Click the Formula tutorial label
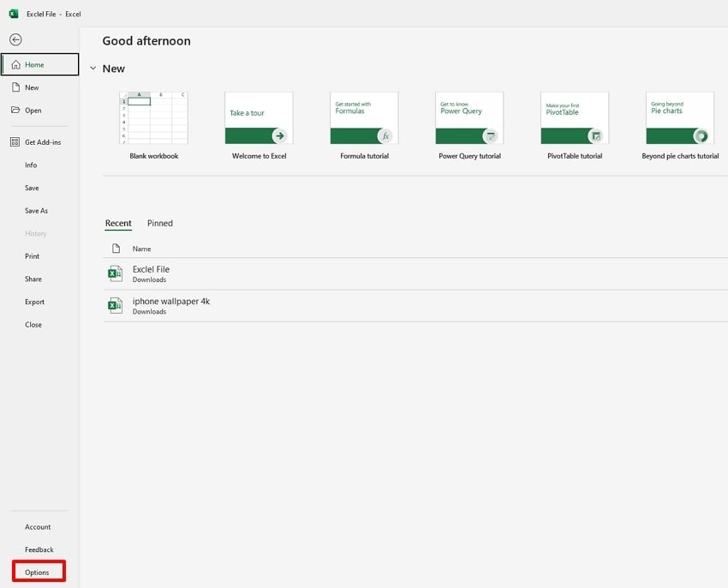This screenshot has width=728, height=588. click(x=365, y=156)
